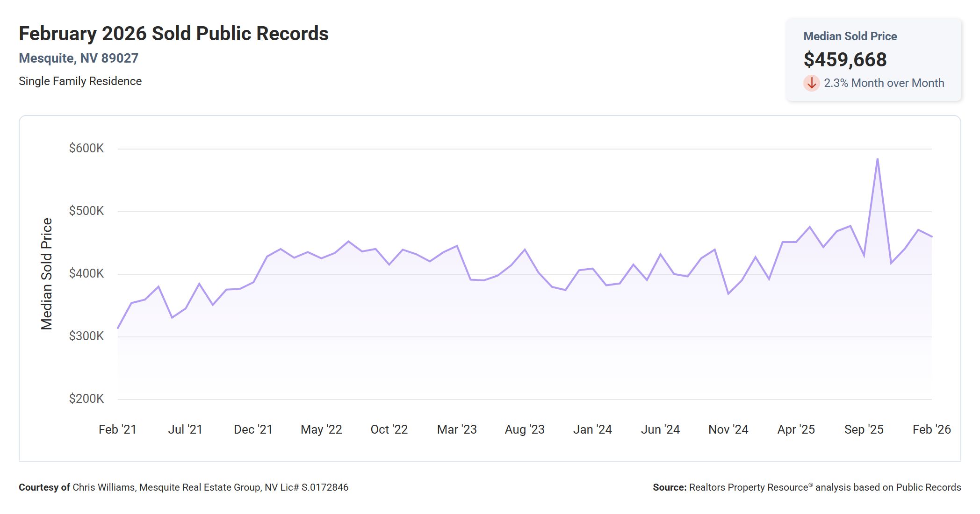The image size is (980, 514).
Task: Click the last data point at Feb '26
Action: click(x=931, y=236)
